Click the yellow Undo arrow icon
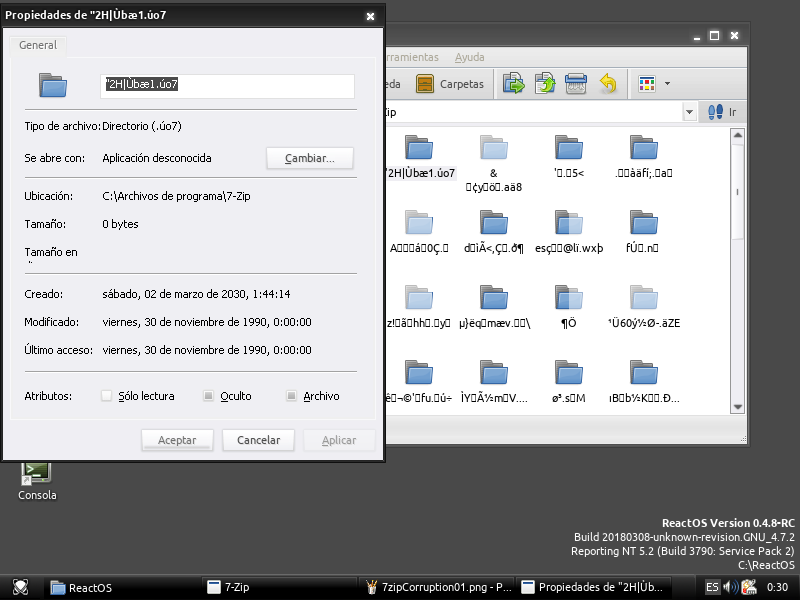Viewport: 800px width, 600px height. [x=607, y=84]
